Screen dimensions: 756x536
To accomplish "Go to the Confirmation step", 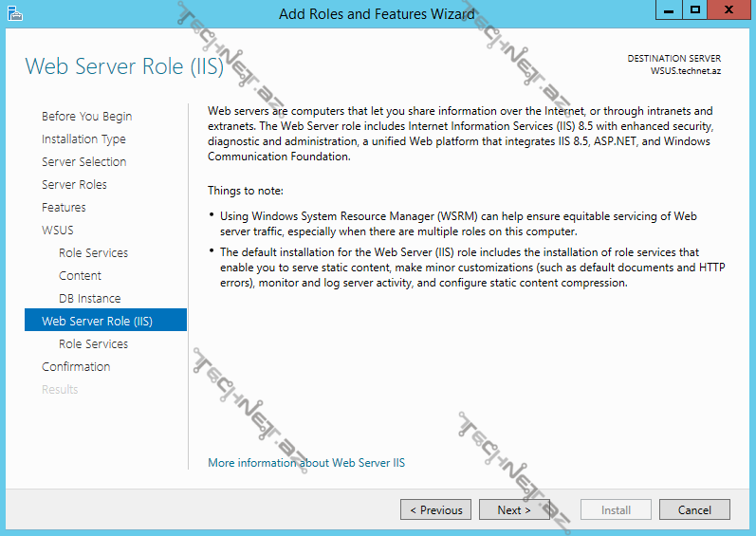I will pyautogui.click(x=76, y=367).
